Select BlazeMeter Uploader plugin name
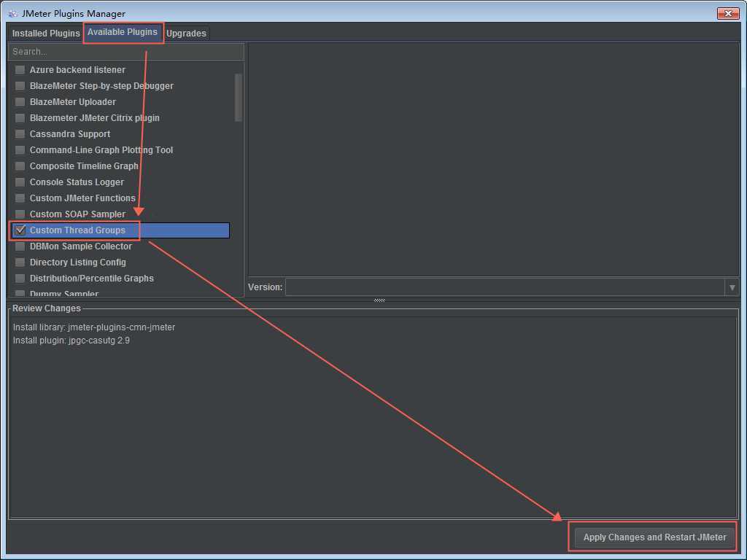Screen dimensions: 747x560 [72, 102]
